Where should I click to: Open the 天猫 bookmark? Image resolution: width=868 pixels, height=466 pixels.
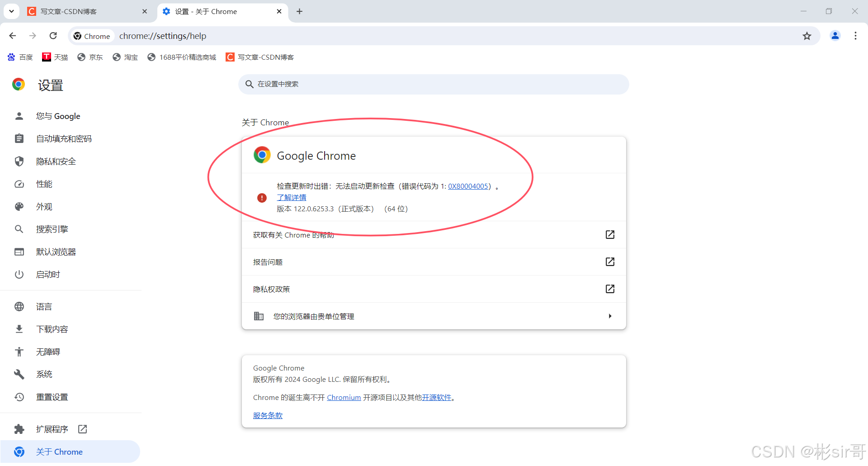tap(55, 57)
